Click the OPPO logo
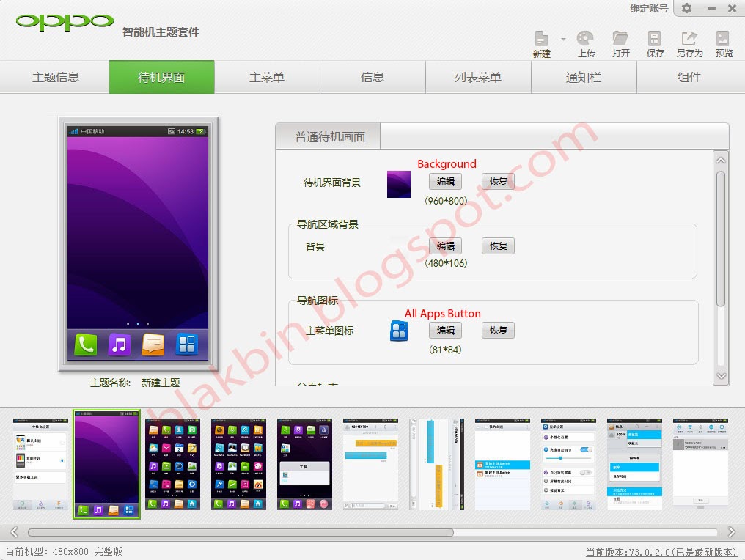 tap(64, 21)
